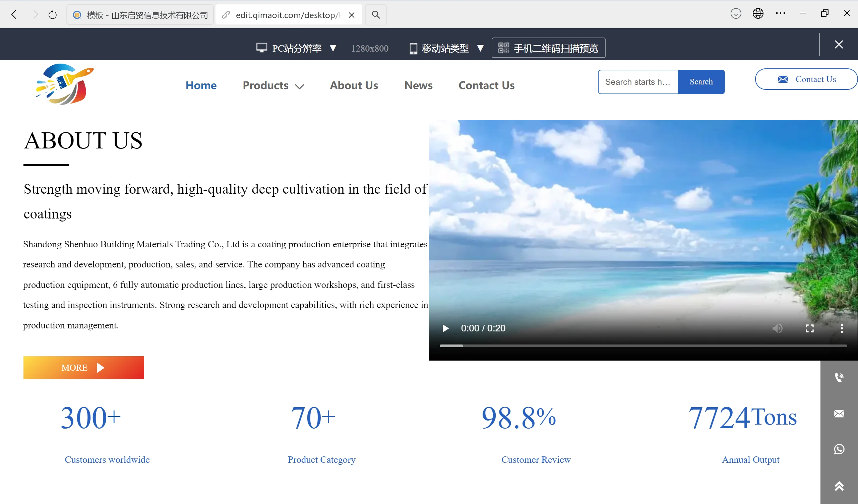Click the 1280x800 resolution value
The image size is (858, 504).
tap(370, 48)
